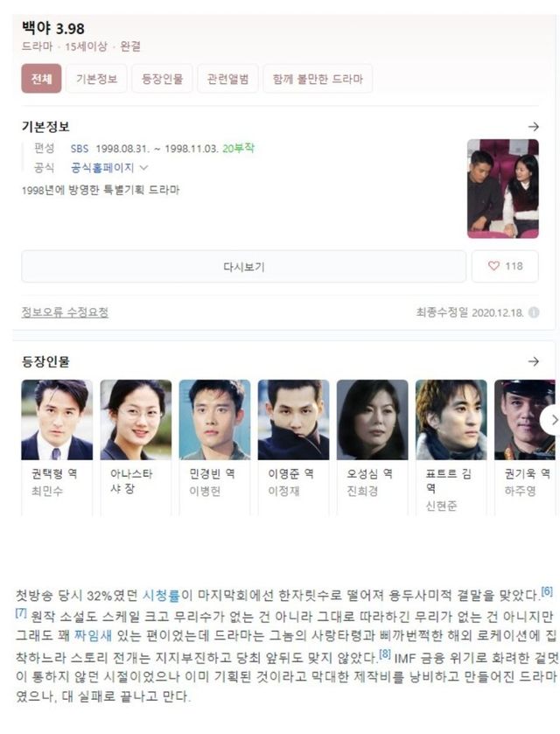
Task: Show next cast members with carousel arrow
Action: pyautogui.click(x=551, y=420)
